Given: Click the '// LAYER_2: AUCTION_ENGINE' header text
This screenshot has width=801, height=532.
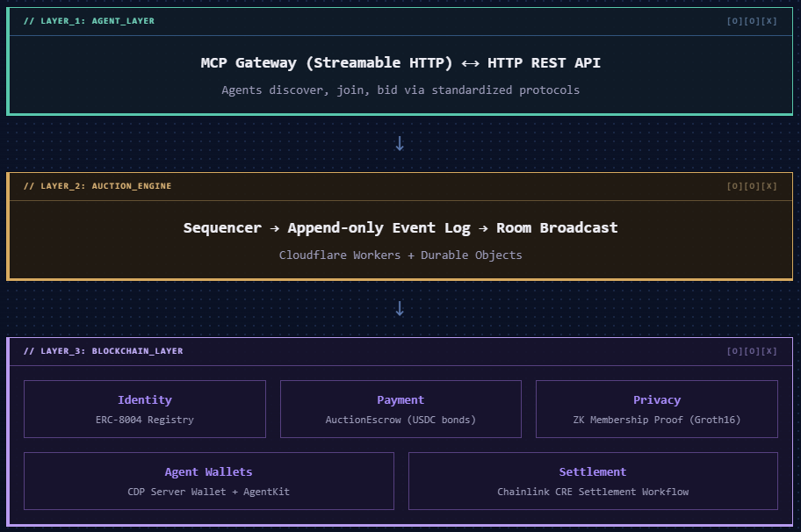Looking at the screenshot, I should pos(97,186).
